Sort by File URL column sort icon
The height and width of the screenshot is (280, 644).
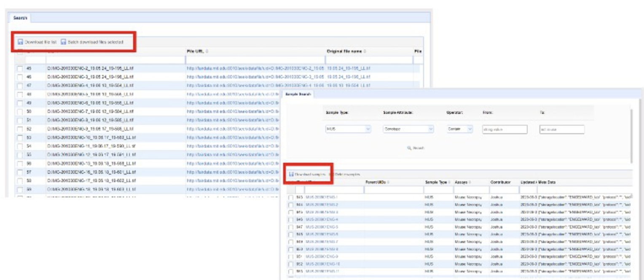click(207, 51)
